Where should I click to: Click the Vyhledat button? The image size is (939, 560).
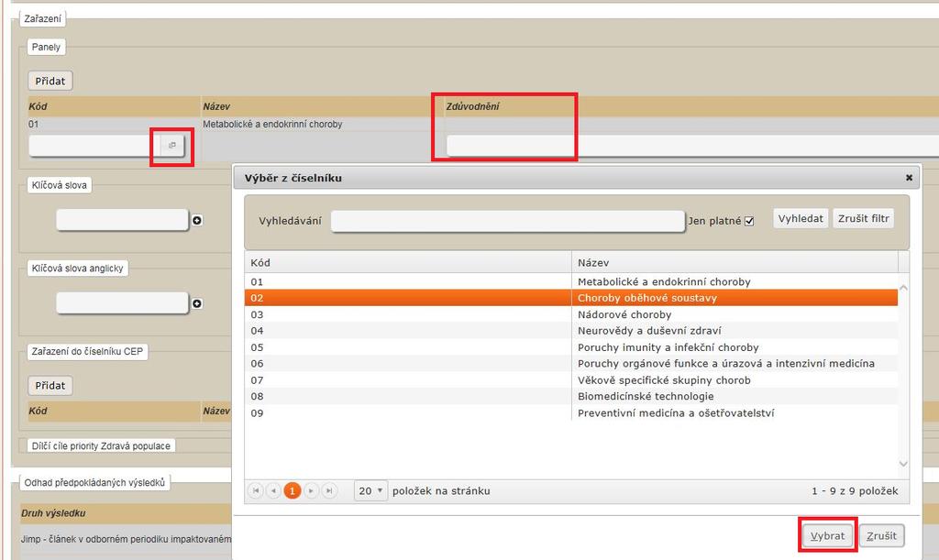(x=801, y=218)
